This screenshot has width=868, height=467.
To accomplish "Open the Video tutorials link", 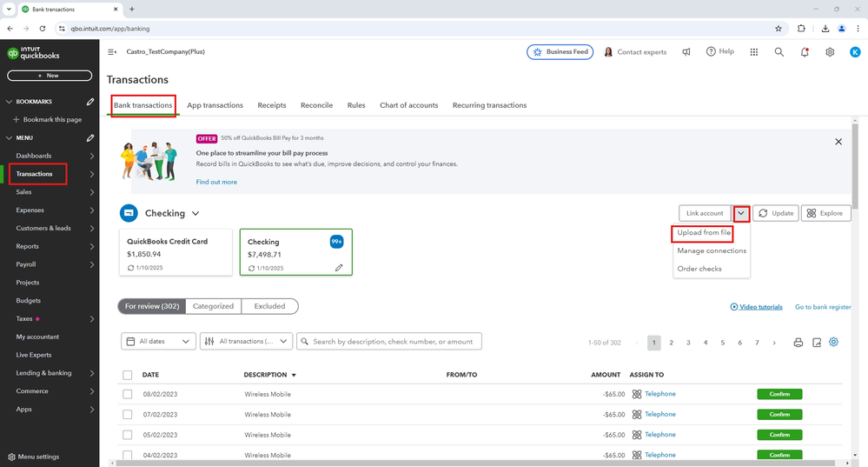I will click(756, 307).
